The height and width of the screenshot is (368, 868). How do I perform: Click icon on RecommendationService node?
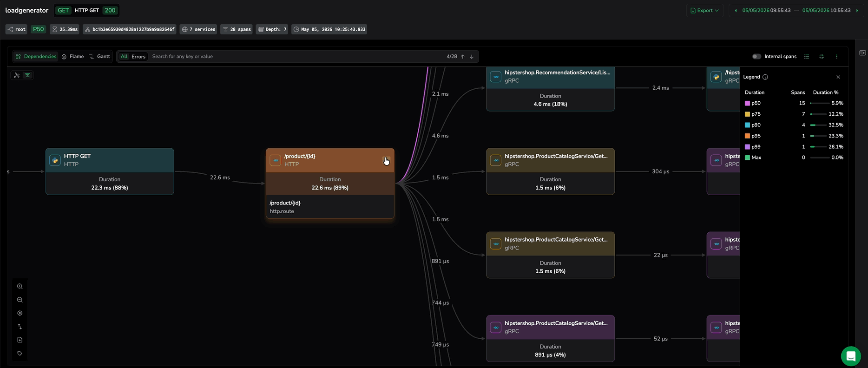(x=496, y=77)
